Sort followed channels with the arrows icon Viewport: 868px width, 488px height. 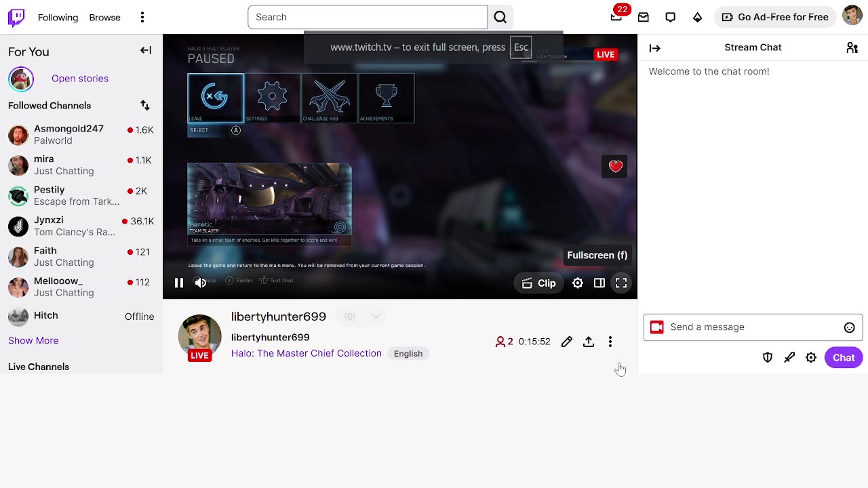145,105
